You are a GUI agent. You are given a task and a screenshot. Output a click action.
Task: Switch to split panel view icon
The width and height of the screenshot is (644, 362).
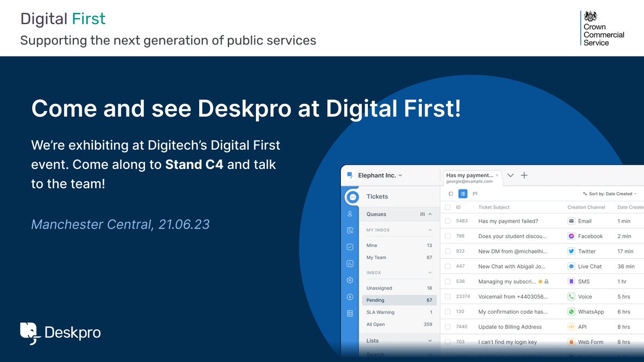pos(451,194)
